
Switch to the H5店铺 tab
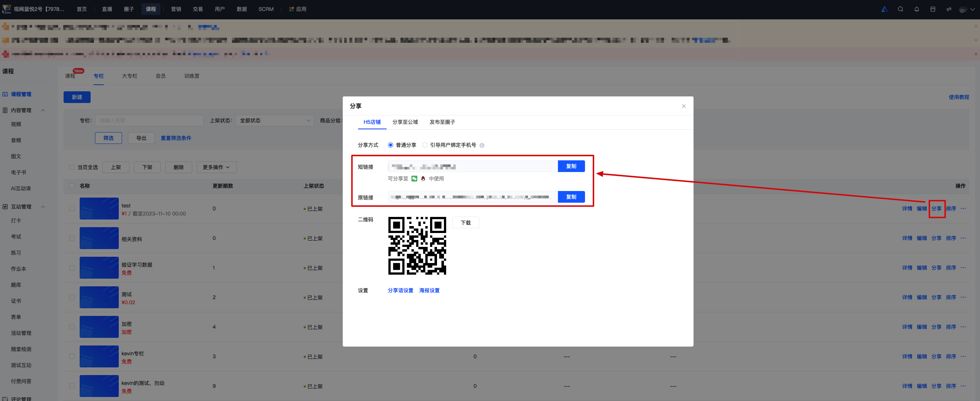point(372,122)
